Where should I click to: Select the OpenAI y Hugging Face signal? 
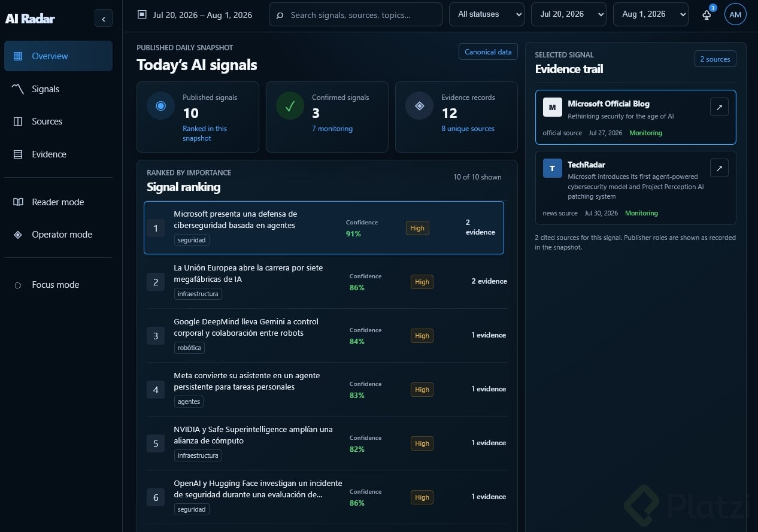click(x=327, y=497)
